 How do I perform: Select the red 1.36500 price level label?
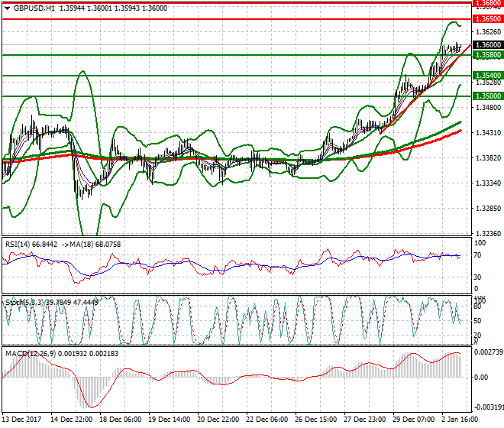click(488, 19)
